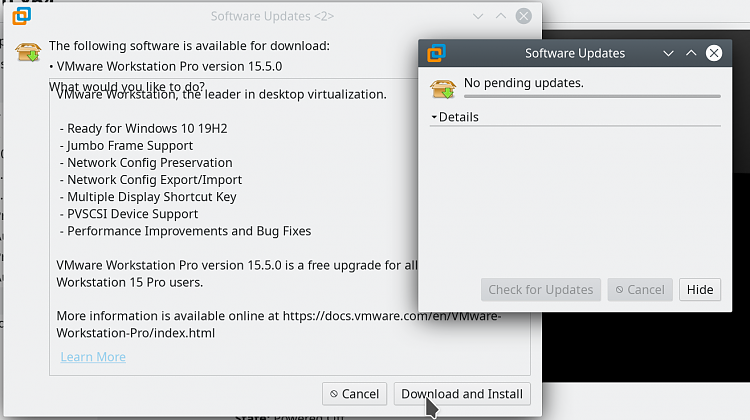Click 'Ready for Windows 10 19H2' line
This screenshot has height=420, width=750.
click(x=143, y=128)
